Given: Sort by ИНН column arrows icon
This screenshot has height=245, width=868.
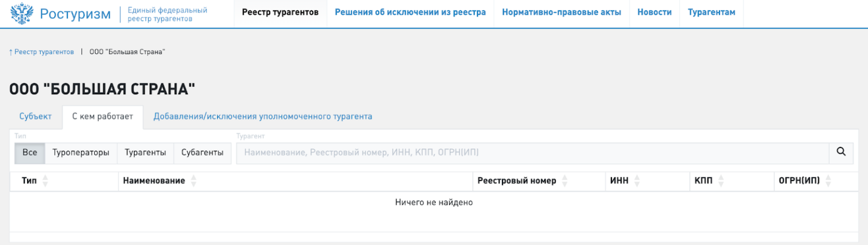Looking at the screenshot, I should pos(637,181).
